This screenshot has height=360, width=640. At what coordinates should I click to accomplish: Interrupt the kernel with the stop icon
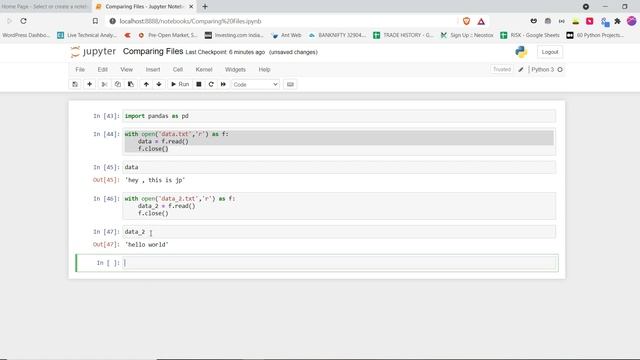point(199,84)
